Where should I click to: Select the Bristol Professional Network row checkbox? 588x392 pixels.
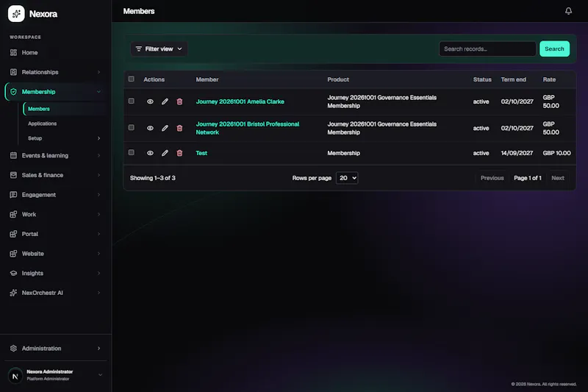(x=132, y=127)
